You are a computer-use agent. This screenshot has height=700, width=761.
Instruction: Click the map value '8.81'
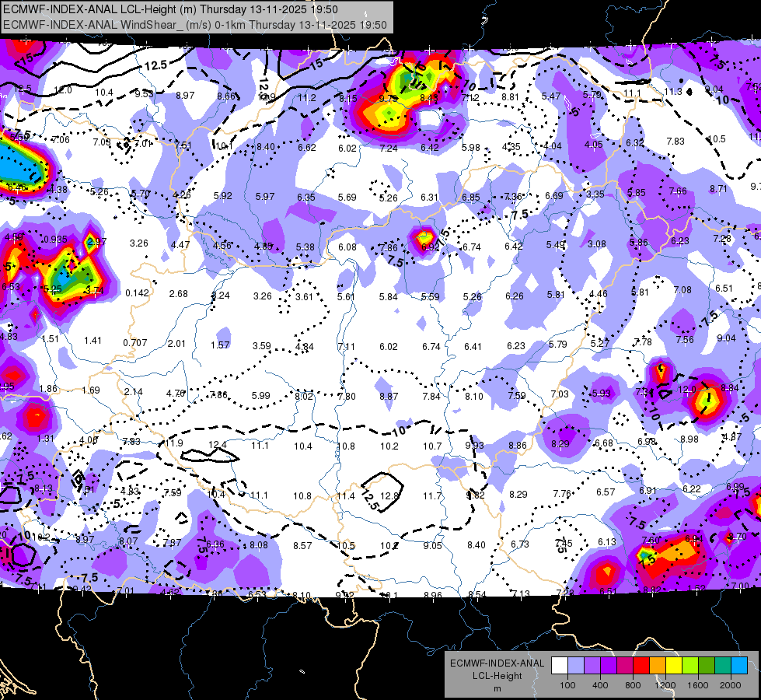(510, 96)
